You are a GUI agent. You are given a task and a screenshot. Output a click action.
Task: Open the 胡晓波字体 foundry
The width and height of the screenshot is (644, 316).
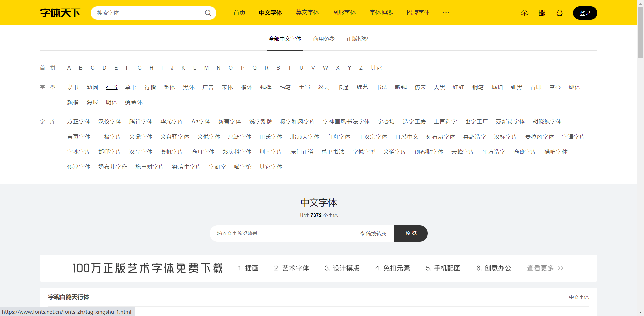pyautogui.click(x=547, y=122)
